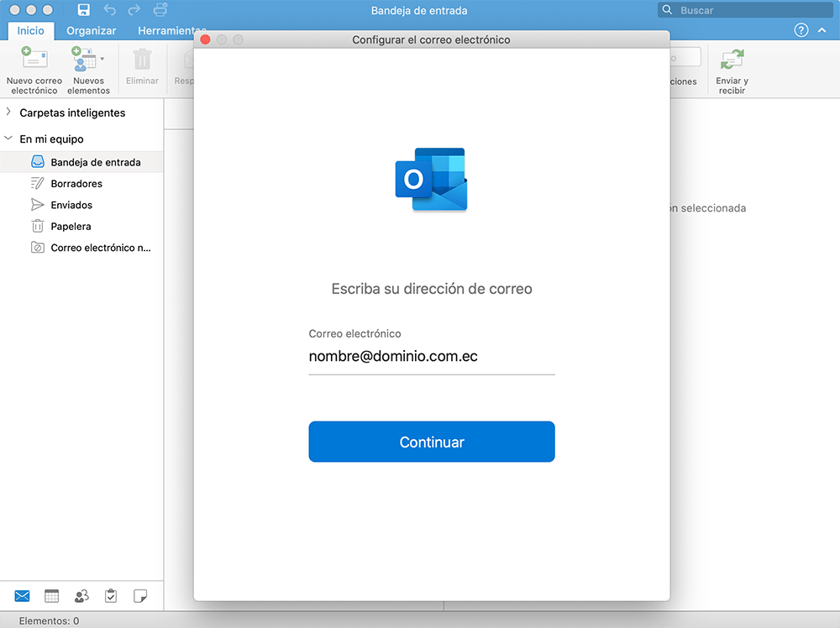
Task: Open help with the question mark icon
Action: point(801,30)
